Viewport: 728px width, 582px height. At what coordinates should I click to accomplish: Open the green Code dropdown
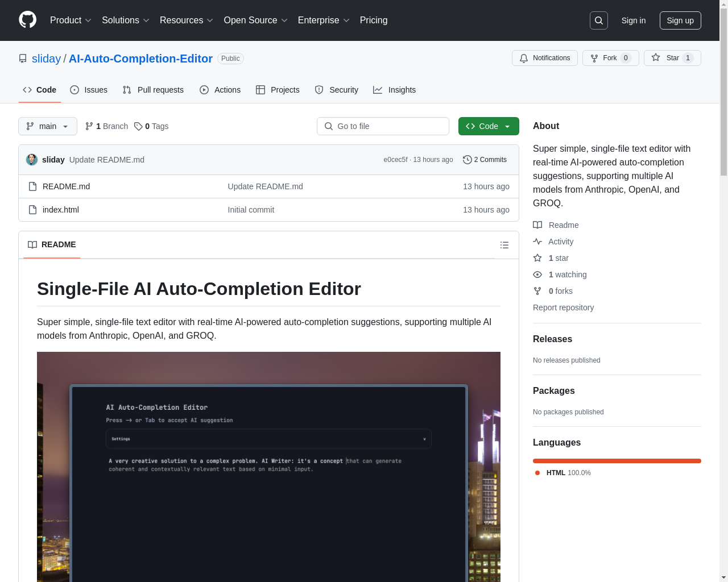tap(489, 126)
